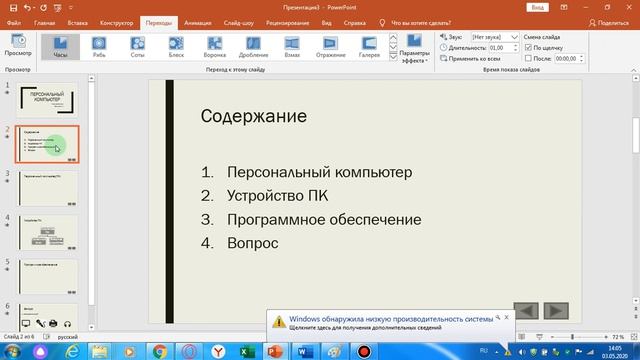Open ribbon display options icon
Image resolution: width=640 pixels, height=360 pixels.
click(x=564, y=7)
